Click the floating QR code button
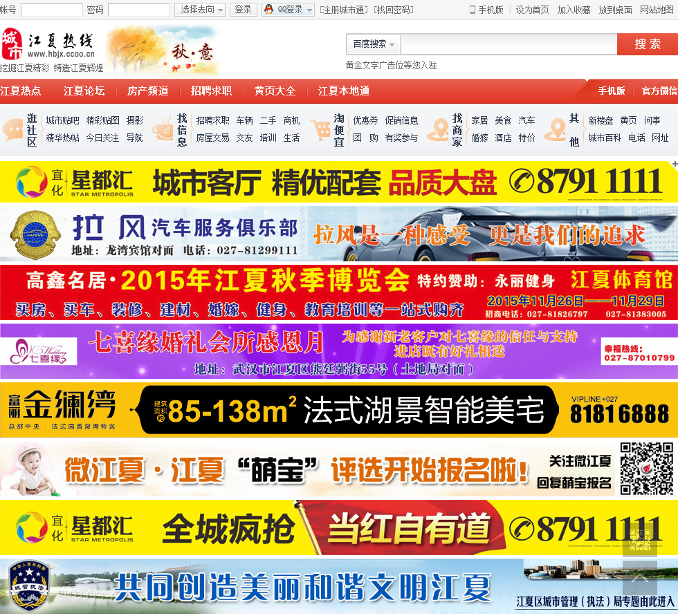Image resolution: width=678 pixels, height=616 pixels. click(x=639, y=540)
